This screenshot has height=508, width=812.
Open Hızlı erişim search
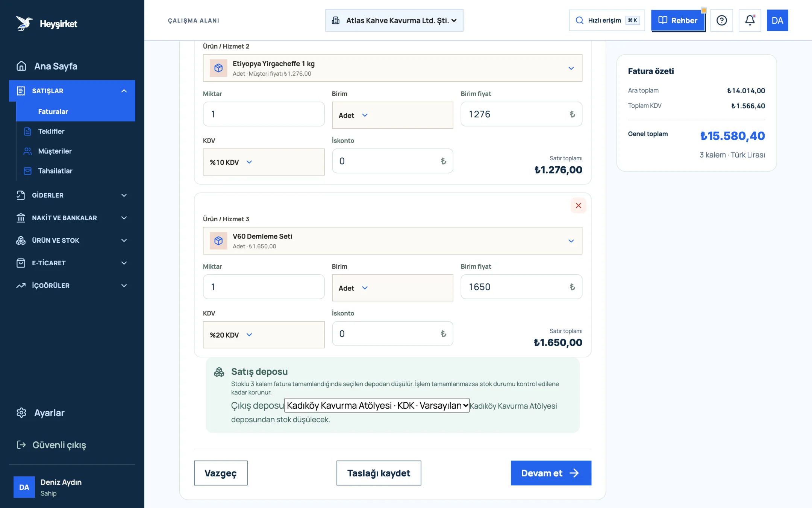click(x=607, y=20)
